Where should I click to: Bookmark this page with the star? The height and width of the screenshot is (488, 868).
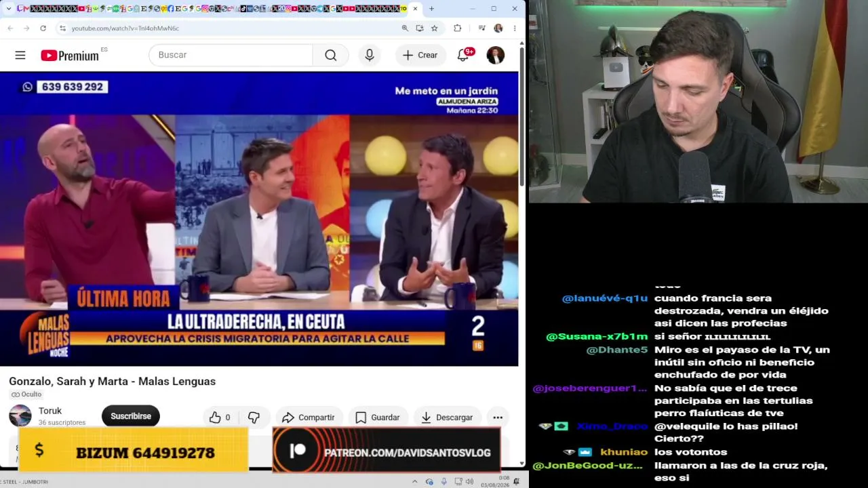point(435,28)
